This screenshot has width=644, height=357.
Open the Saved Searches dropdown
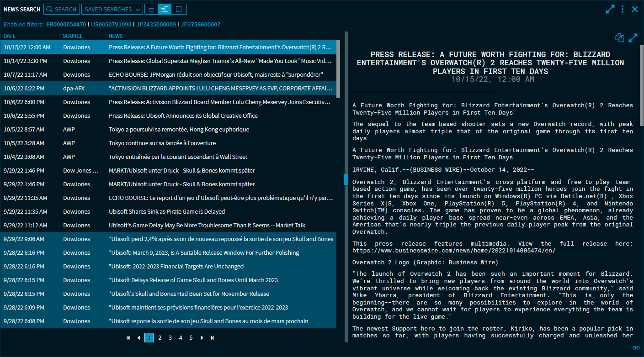(112, 9)
